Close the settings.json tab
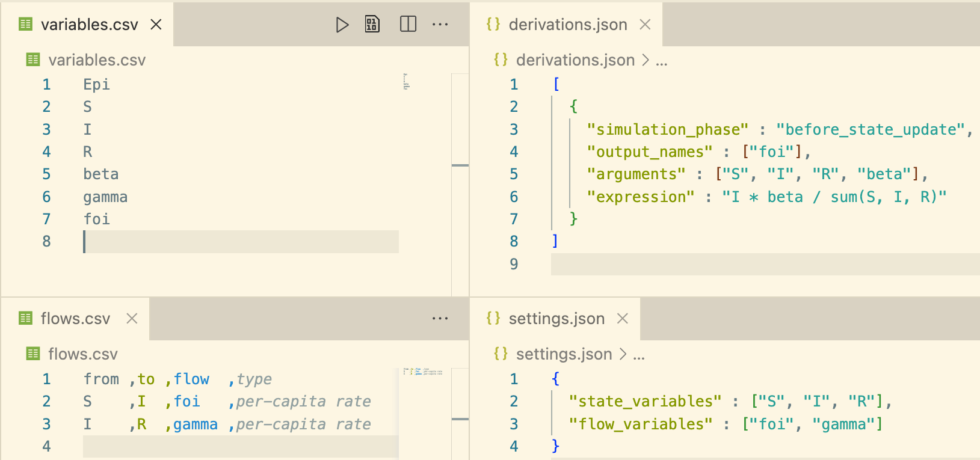The height and width of the screenshot is (460, 980). (623, 319)
